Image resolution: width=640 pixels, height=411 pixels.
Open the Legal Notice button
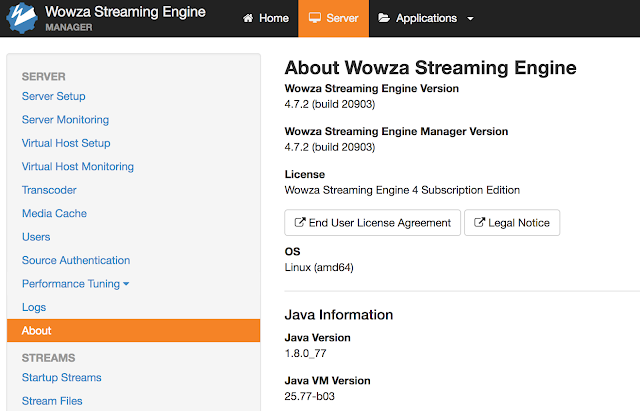coord(512,222)
